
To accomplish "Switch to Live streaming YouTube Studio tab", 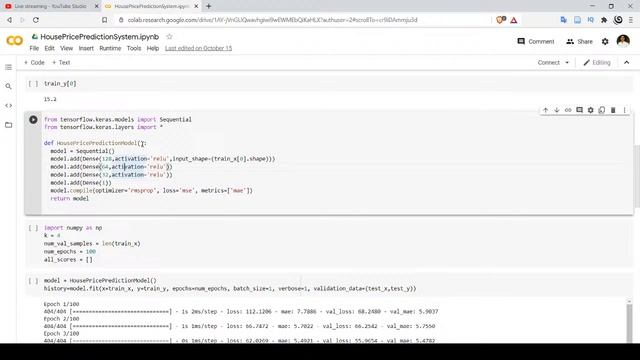I will point(50,6).
